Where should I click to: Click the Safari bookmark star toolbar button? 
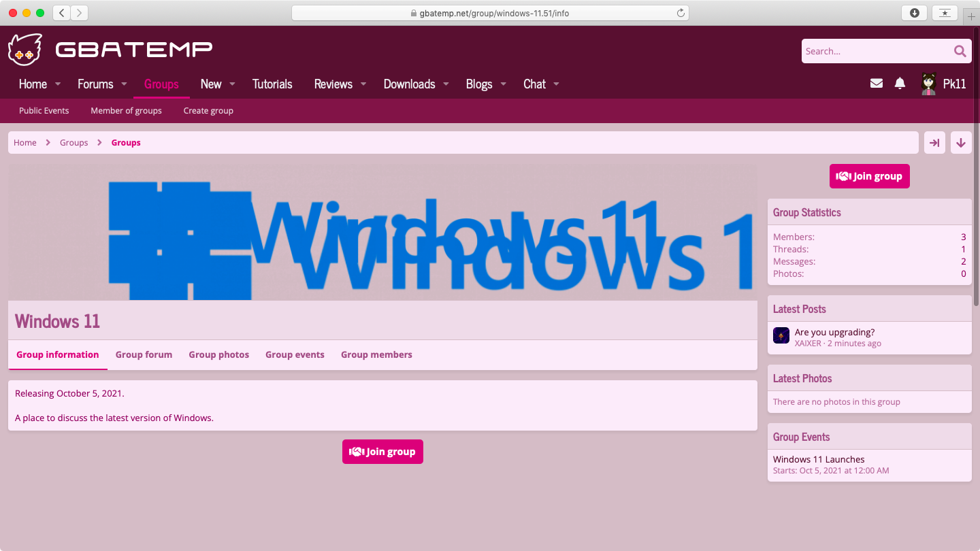tap(945, 13)
